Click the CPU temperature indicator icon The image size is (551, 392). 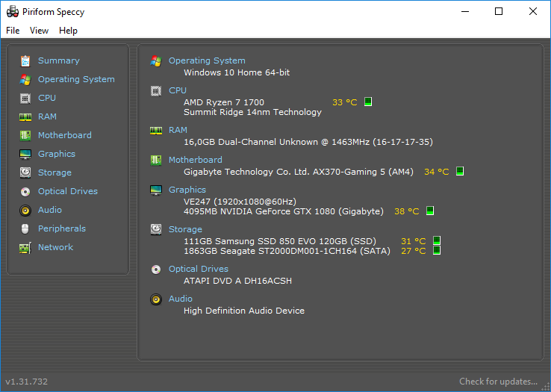(368, 102)
